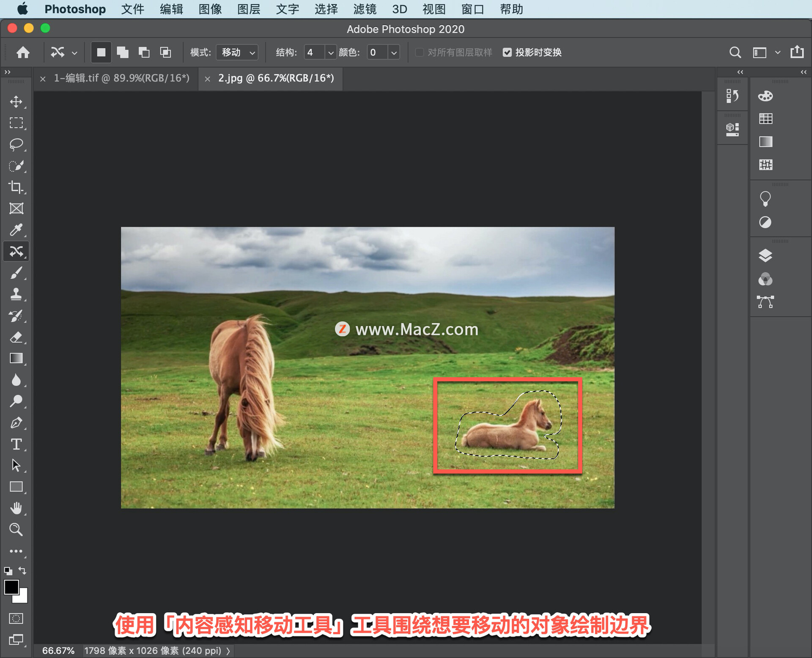Open the History panel icon
Viewport: 812px width, 658px height.
pos(732,96)
